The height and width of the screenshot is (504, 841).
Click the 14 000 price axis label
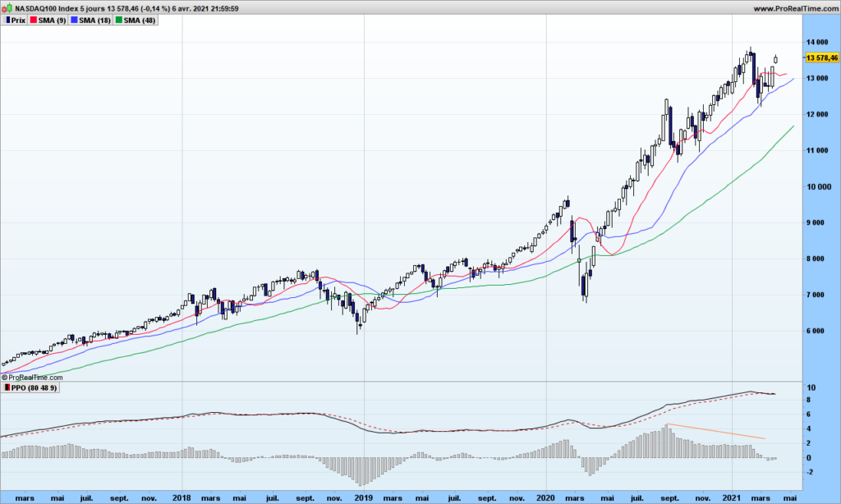pyautogui.click(x=817, y=43)
